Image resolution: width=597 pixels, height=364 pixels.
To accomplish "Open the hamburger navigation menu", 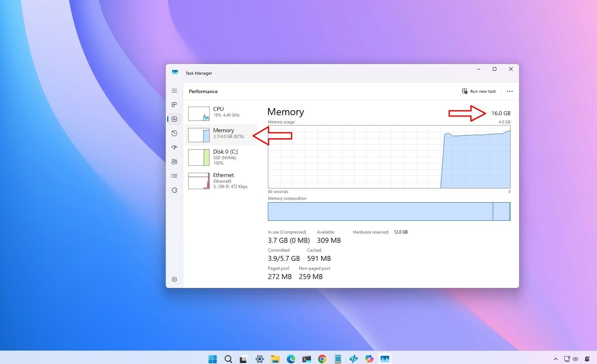I will pos(174,91).
